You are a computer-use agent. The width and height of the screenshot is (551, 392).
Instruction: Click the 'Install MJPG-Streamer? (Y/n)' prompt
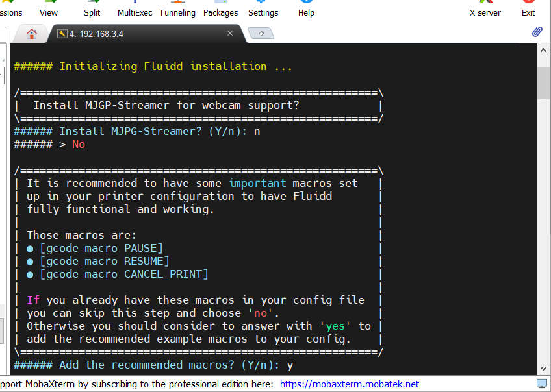click(x=153, y=132)
